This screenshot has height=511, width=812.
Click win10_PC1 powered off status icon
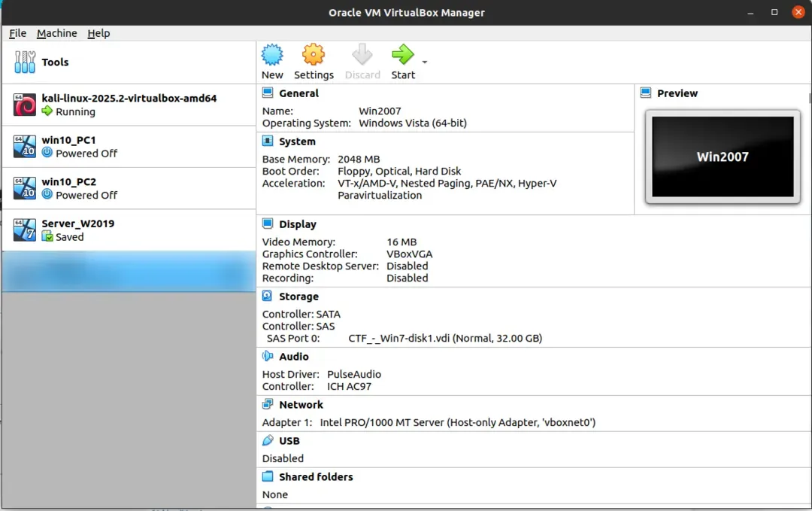pos(47,152)
